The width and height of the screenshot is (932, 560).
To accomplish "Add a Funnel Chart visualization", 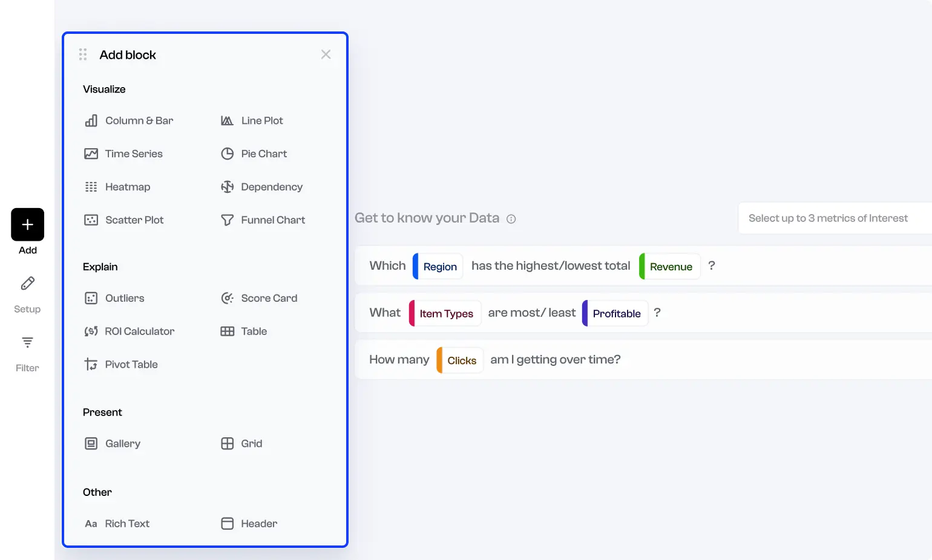I will click(273, 220).
